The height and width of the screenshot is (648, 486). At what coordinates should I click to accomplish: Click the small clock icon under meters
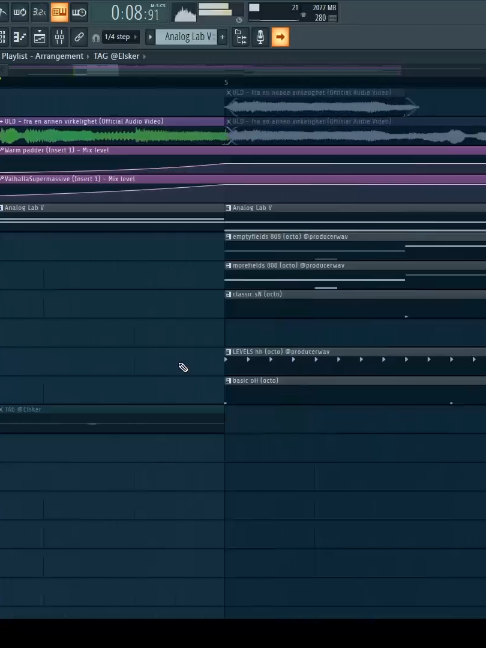238,20
